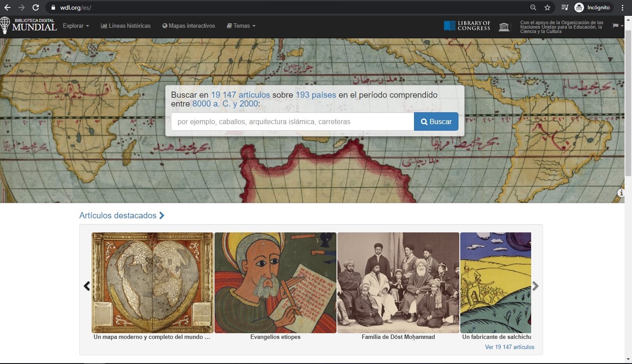Open the Evangelios etíopes thumbnail
Viewport: 632px width, 364px height.
tap(275, 283)
